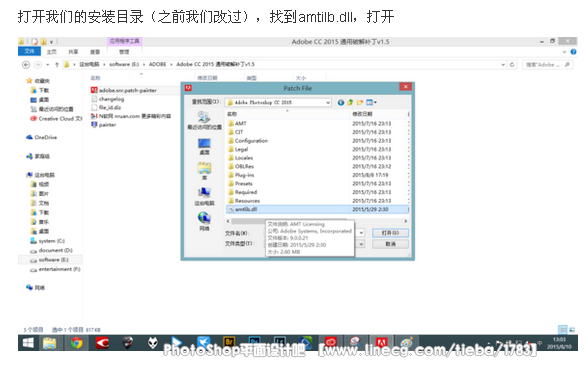Open the View (查看) tab in Explorer ribbon
587x367 pixels.
pos(95,52)
